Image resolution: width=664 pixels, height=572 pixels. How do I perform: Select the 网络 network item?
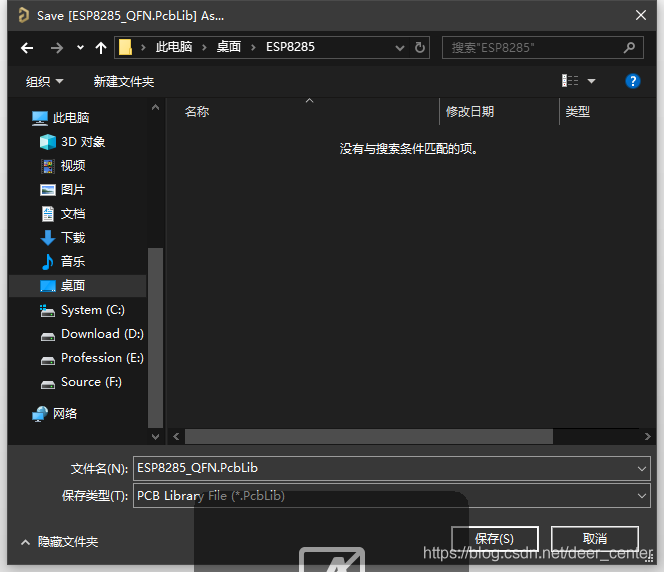tap(65, 413)
